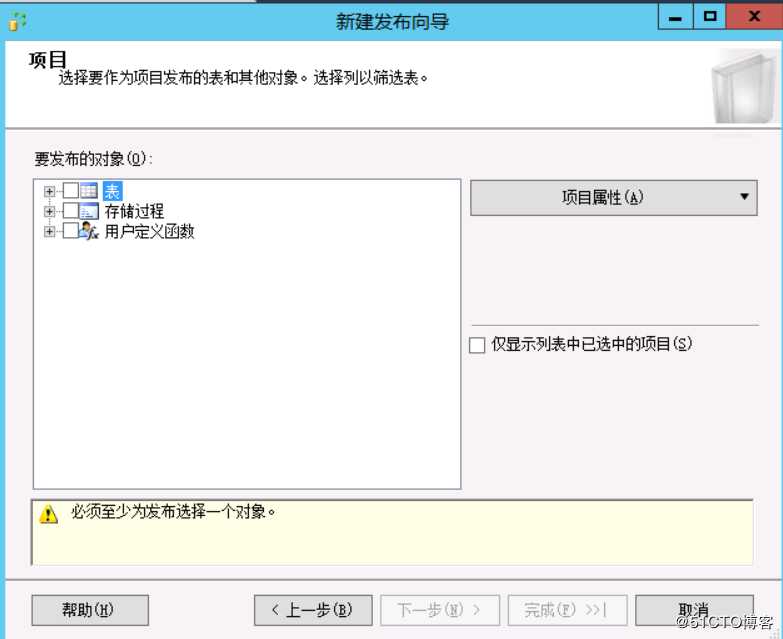Check the 存储过程 checkbox
This screenshot has height=639, width=783.
tap(70, 211)
